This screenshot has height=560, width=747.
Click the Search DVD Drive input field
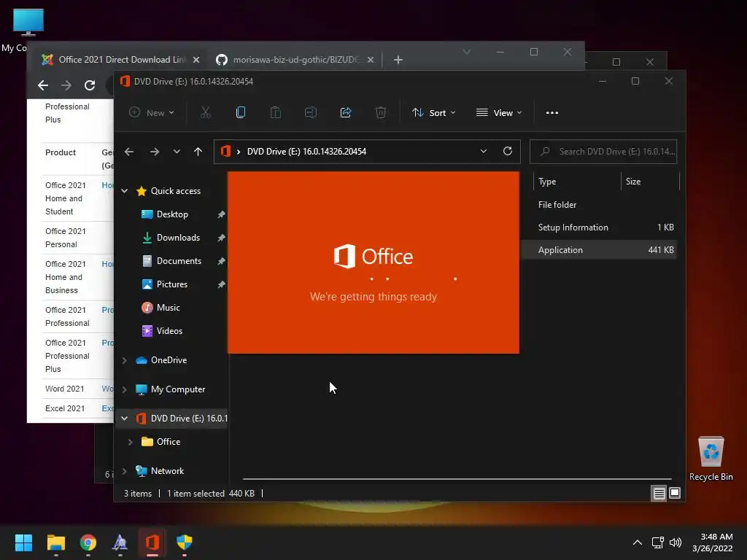pyautogui.click(x=603, y=152)
